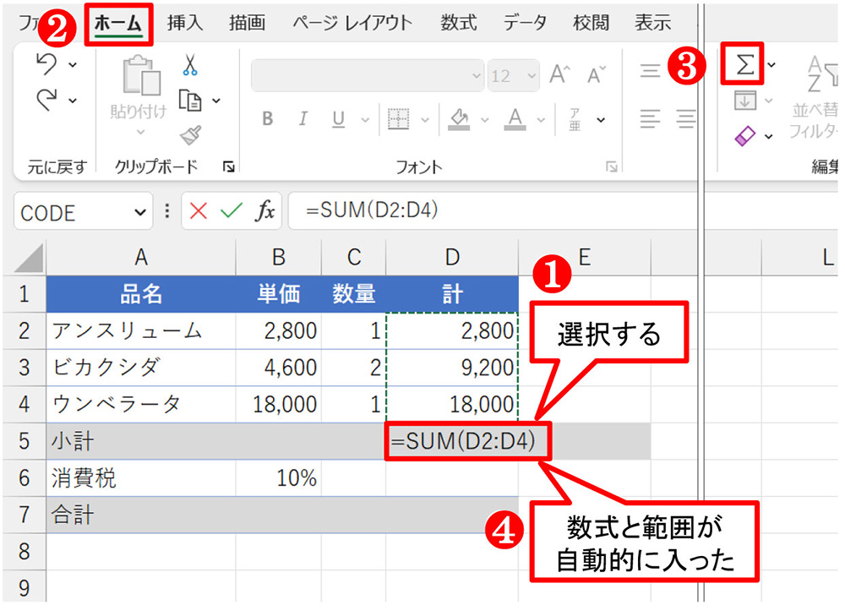This screenshot has width=845, height=616.
Task: Click the Fill Color bucket icon
Action: click(459, 119)
